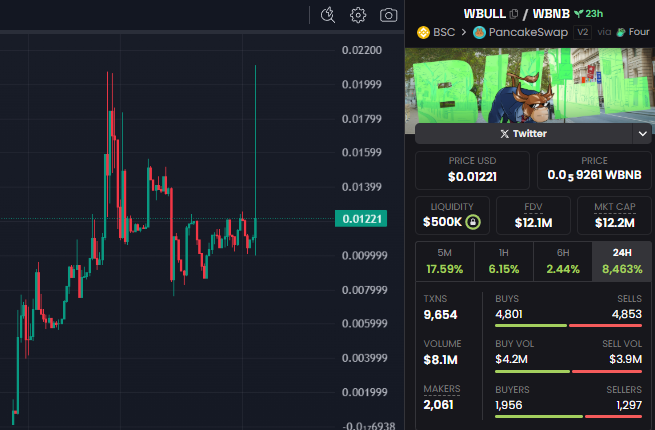
Task: Click the buys versus sells ratio bar
Action: coord(569,326)
